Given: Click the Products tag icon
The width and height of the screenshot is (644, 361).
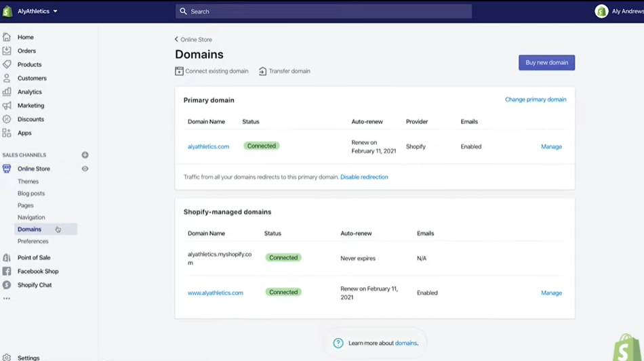Looking at the screenshot, I should tap(7, 64).
